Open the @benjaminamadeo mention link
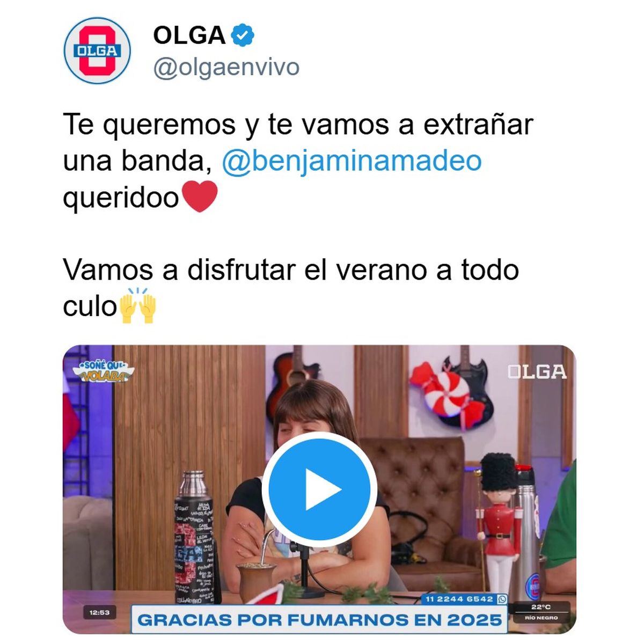644x644 pixels. 352,161
